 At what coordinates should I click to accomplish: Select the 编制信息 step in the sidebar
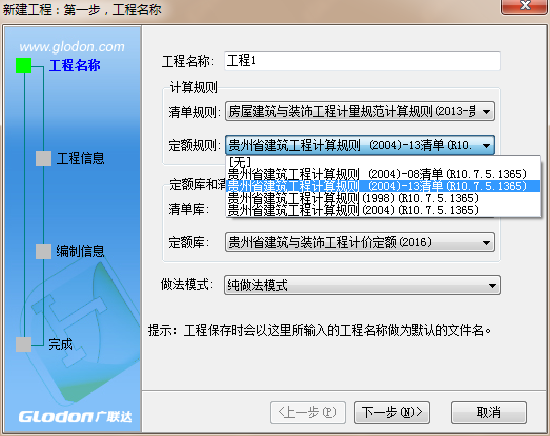point(81,251)
